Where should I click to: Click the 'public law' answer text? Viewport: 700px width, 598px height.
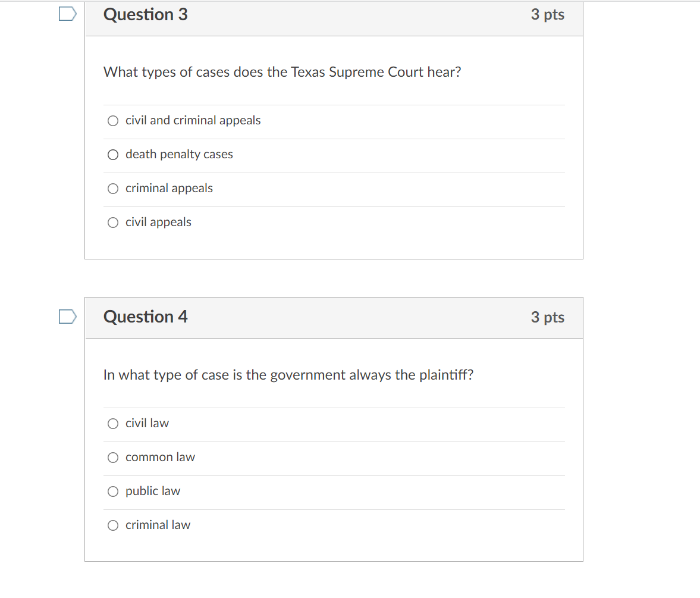click(153, 491)
